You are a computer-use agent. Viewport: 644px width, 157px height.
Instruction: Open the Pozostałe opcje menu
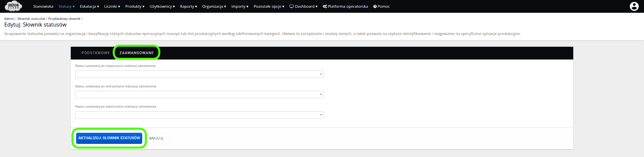pyautogui.click(x=269, y=6)
